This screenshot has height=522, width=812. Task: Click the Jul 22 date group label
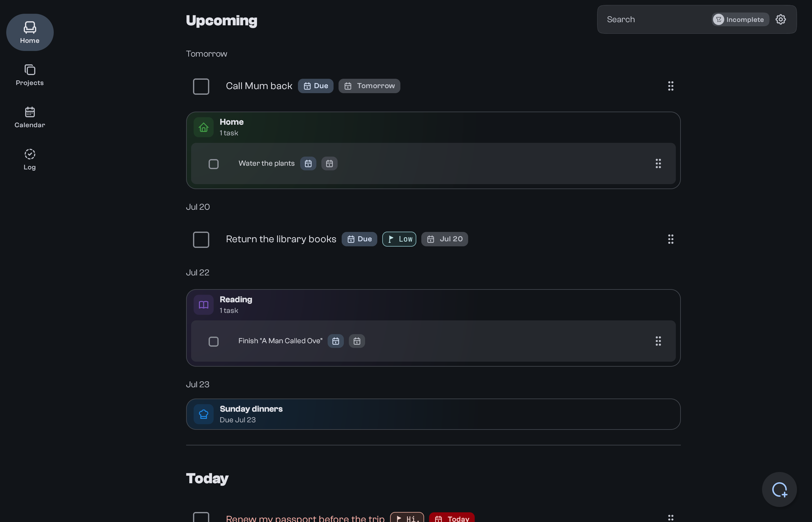(198, 273)
